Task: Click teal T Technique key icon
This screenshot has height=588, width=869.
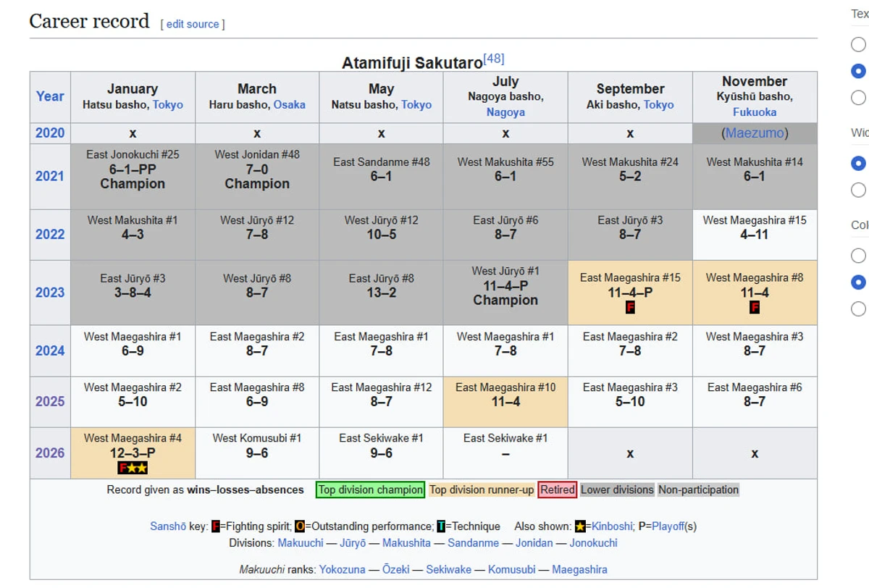Action: [x=440, y=526]
